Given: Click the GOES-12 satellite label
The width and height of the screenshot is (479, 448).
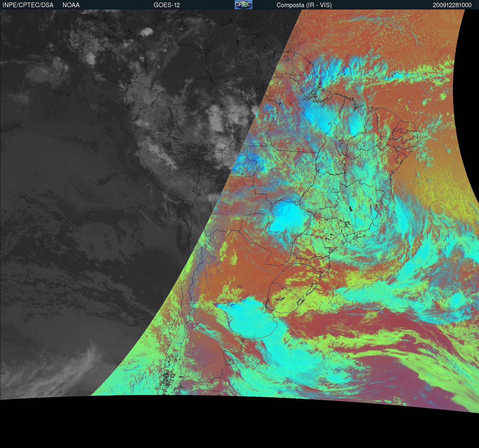Looking at the screenshot, I should 166,5.
